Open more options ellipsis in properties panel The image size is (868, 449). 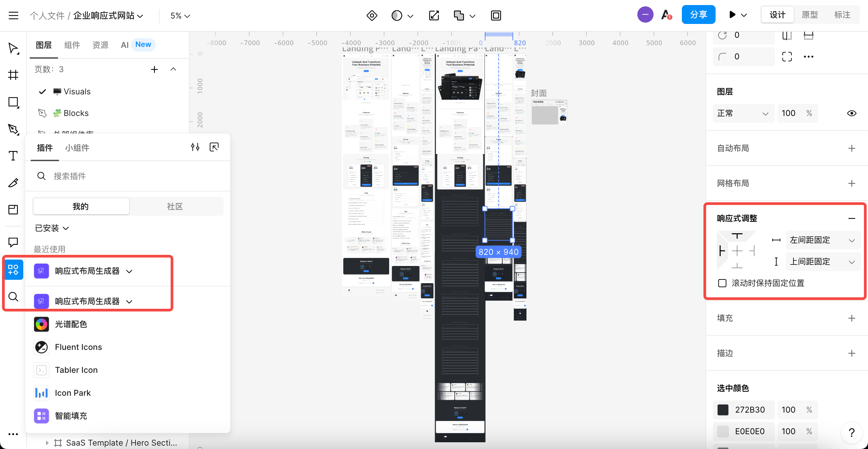coord(809,57)
